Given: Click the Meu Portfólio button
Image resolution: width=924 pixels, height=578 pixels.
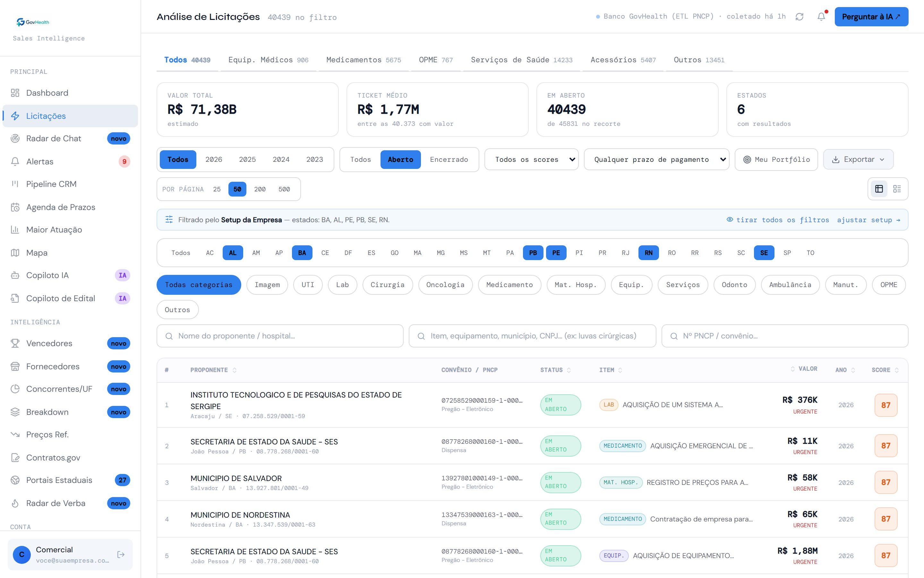Looking at the screenshot, I should [x=776, y=159].
